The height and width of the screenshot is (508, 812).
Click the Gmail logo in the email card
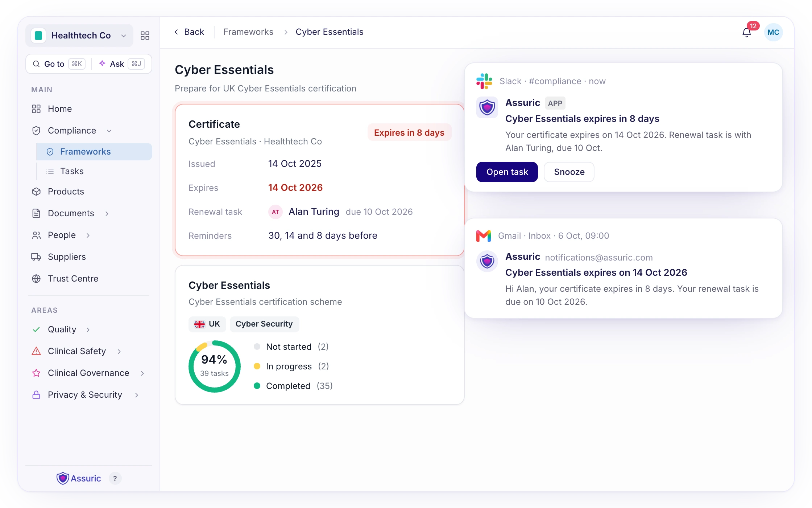[x=484, y=236]
